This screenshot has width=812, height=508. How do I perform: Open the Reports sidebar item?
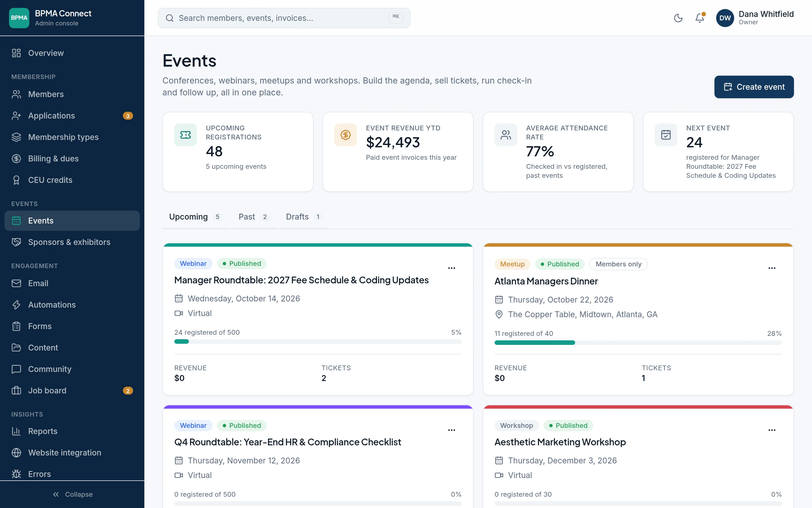[x=72, y=432]
